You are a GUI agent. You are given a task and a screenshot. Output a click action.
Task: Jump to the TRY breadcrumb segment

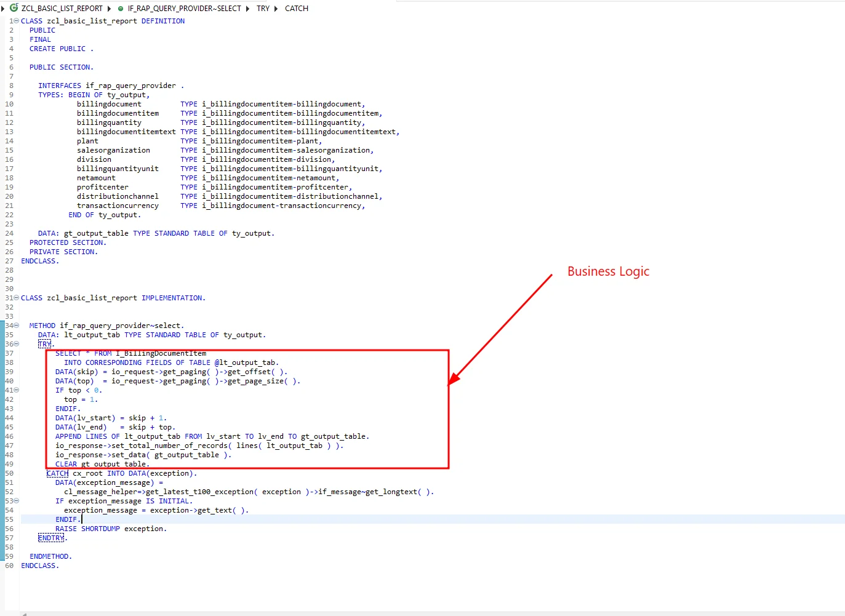tap(263, 9)
